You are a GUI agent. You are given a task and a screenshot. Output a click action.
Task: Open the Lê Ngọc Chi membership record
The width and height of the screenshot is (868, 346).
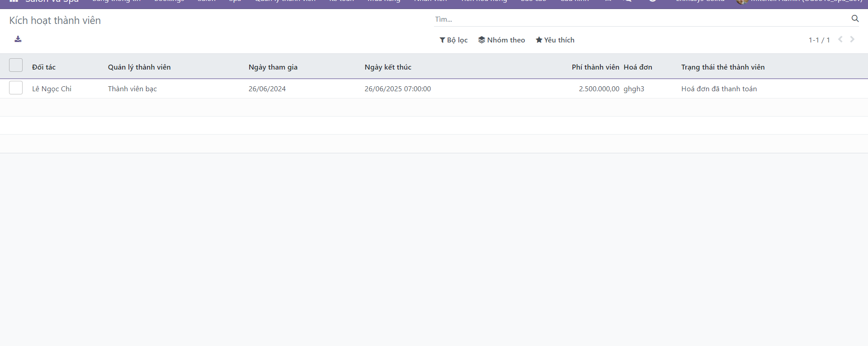[52, 89]
